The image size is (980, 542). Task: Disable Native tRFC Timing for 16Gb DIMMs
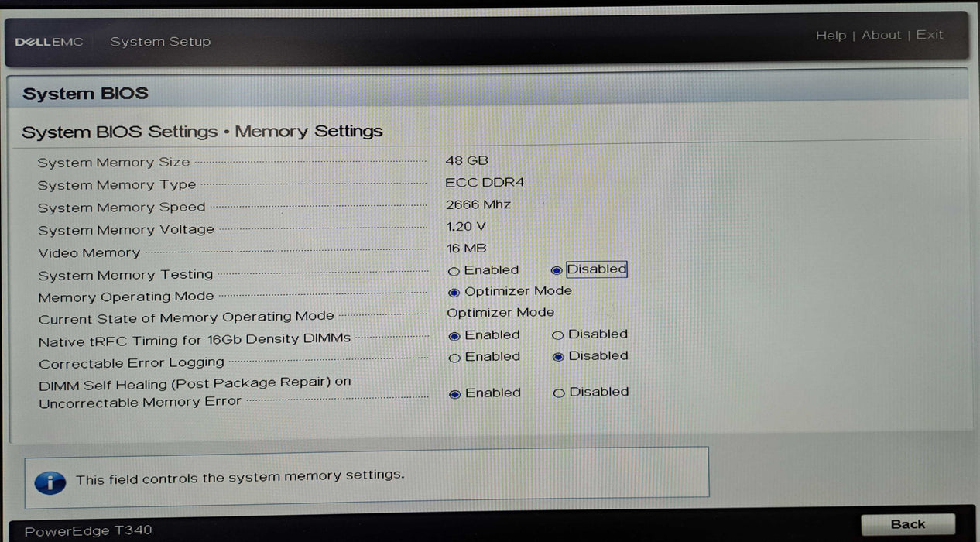(558, 335)
